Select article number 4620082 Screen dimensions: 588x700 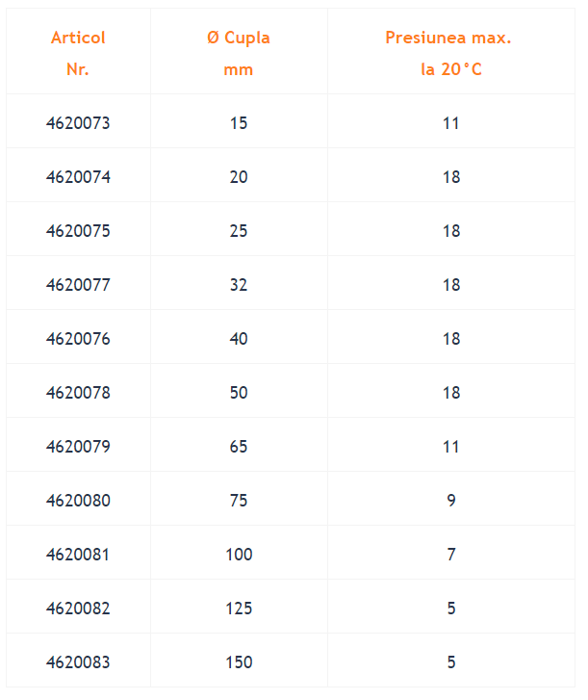pyautogui.click(x=78, y=609)
